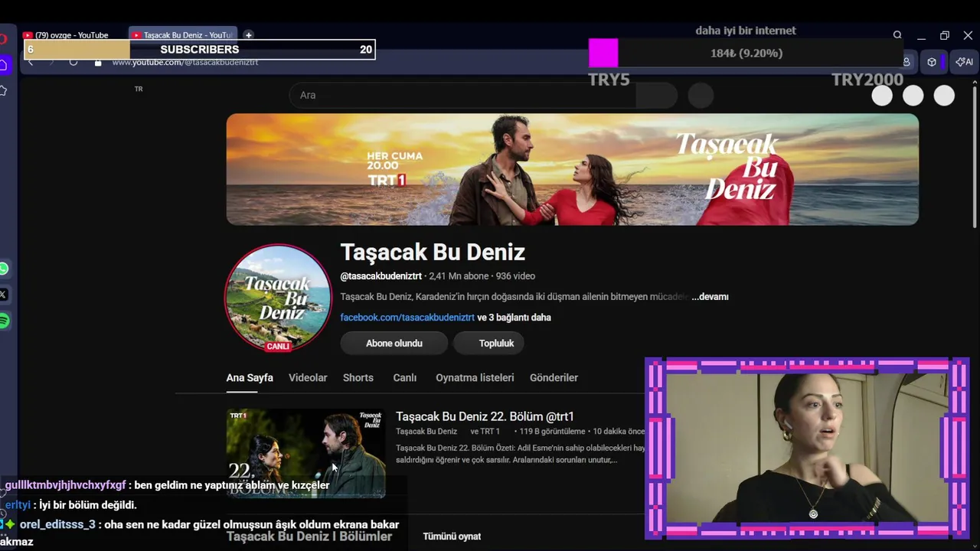Open the Videolar channel tab
980x551 pixels.
(x=308, y=378)
